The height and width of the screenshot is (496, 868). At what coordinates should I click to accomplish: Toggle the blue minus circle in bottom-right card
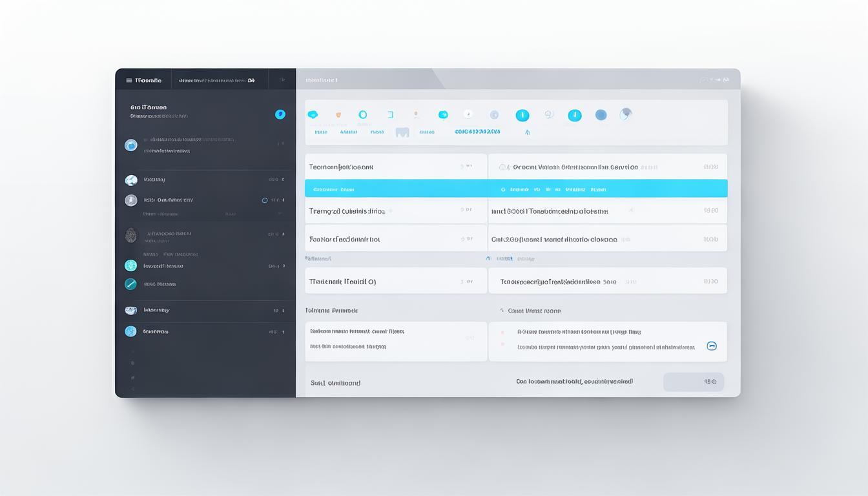(712, 346)
